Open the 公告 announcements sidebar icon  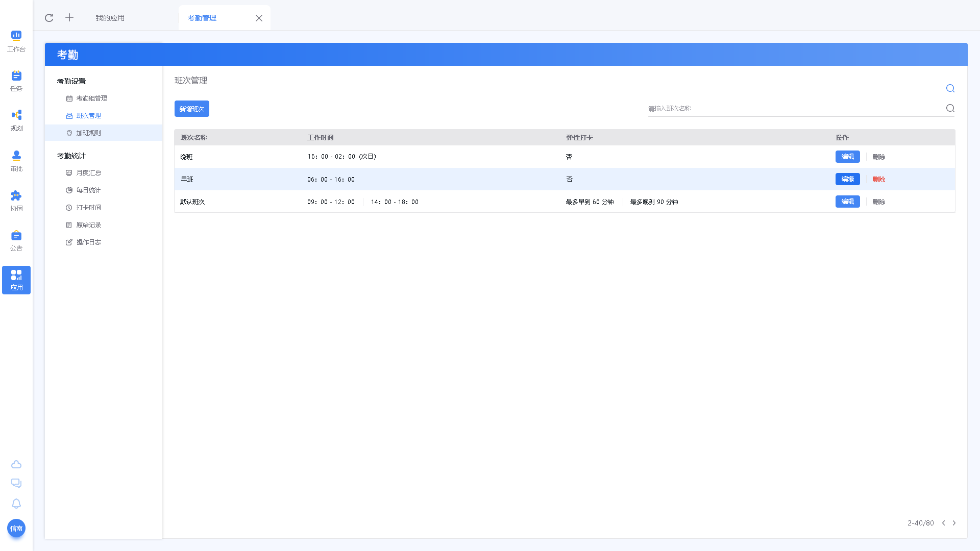[16, 241]
